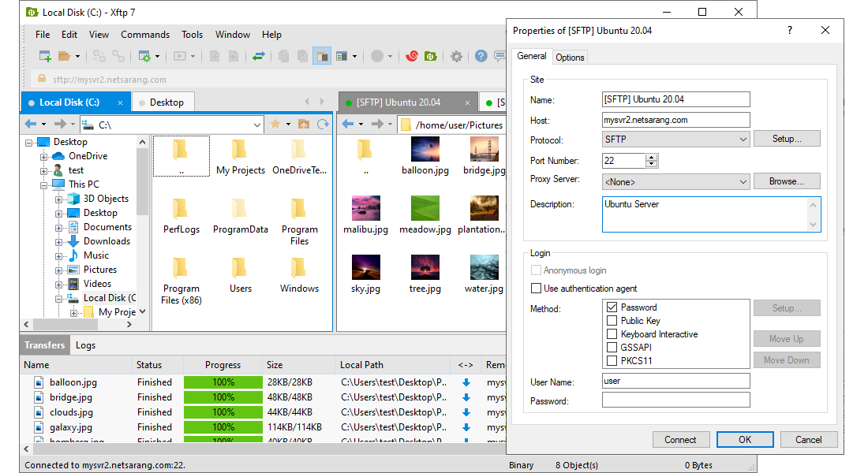Click galaxy.jpg in transfers list
This screenshot has height=473, width=868.
pyautogui.click(x=71, y=427)
